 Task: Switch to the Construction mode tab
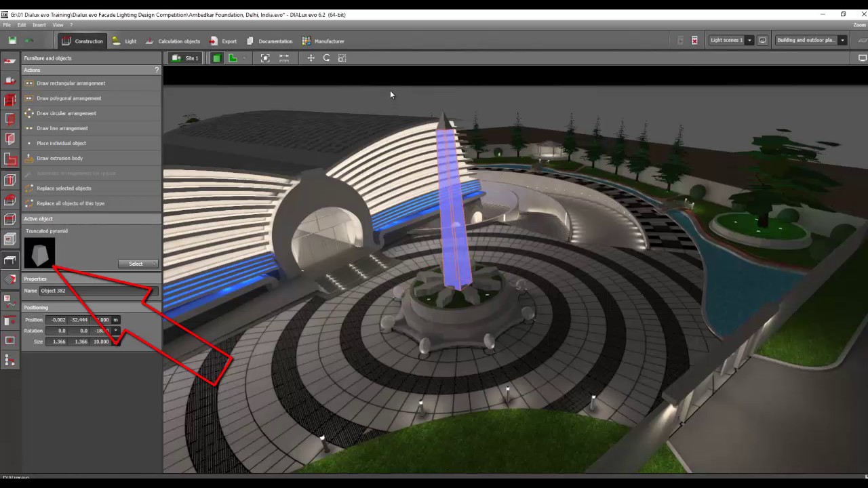[x=82, y=41]
